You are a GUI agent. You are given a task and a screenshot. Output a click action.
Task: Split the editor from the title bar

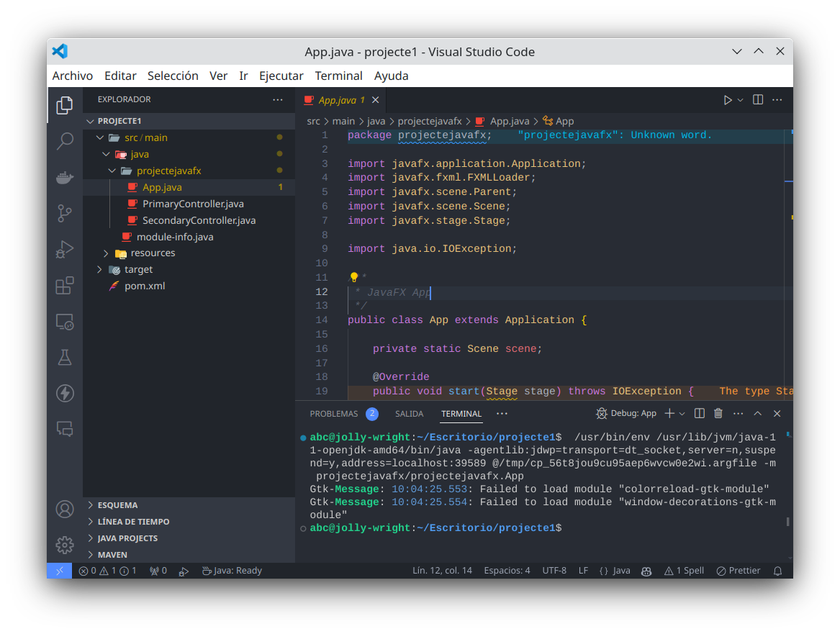point(757,99)
